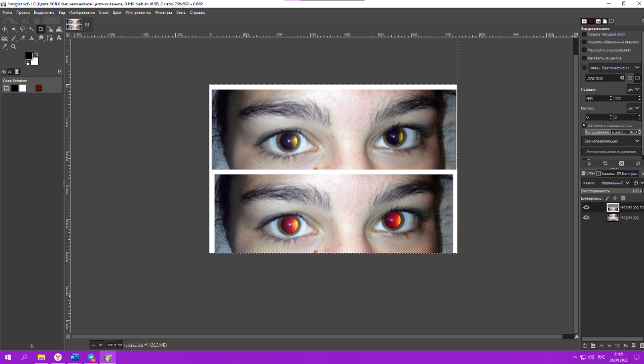Hide the bottom 'redglaz.jpg' layer
The width and height of the screenshot is (644, 364).
(x=586, y=218)
